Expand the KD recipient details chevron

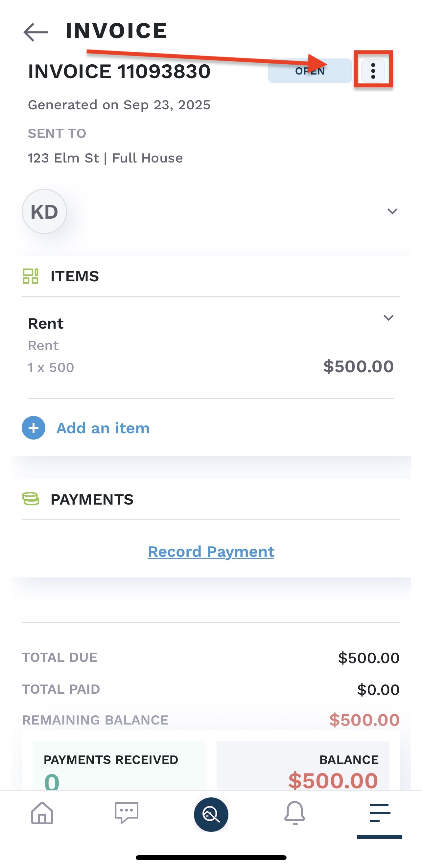(392, 212)
